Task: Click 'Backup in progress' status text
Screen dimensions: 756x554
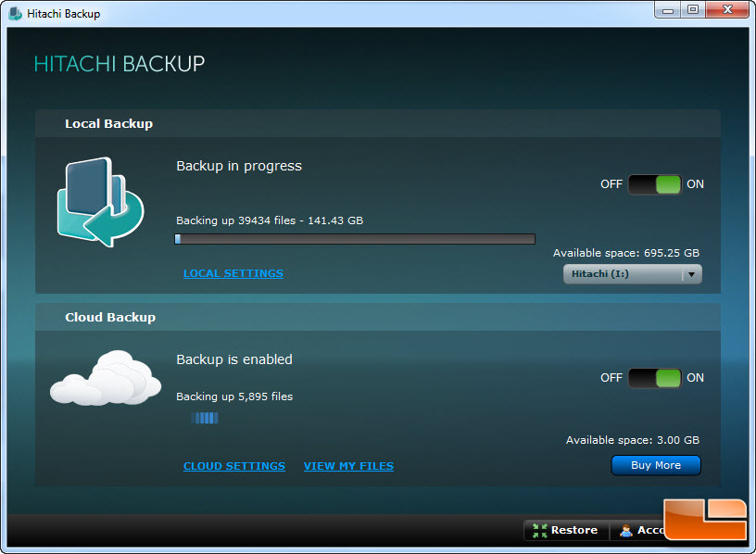Action: point(239,166)
